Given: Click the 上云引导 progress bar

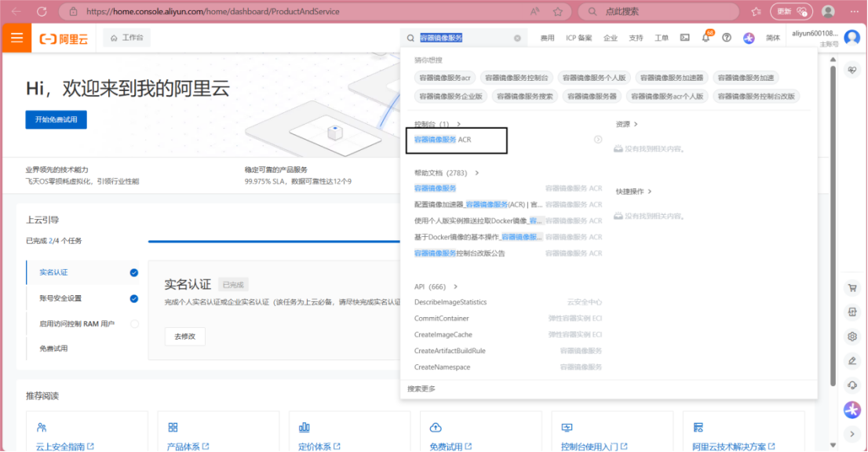Looking at the screenshot, I should pos(274,241).
